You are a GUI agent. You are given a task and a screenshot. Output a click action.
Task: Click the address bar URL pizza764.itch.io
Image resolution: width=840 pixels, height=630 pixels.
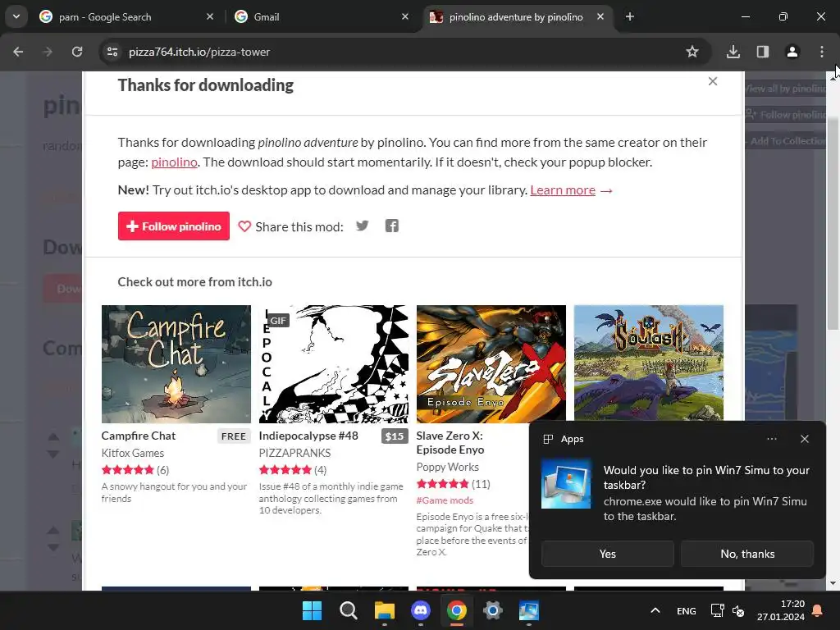point(199,52)
